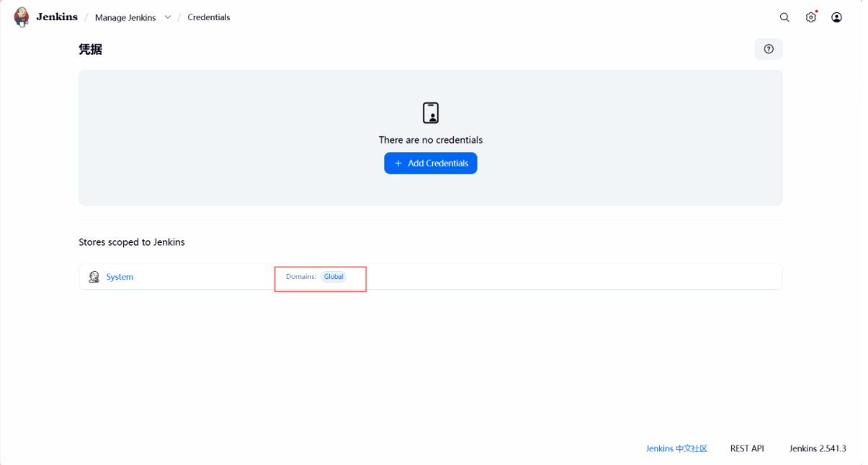Open the System credentials store link
Viewport: 868px width, 465px height.
click(120, 277)
